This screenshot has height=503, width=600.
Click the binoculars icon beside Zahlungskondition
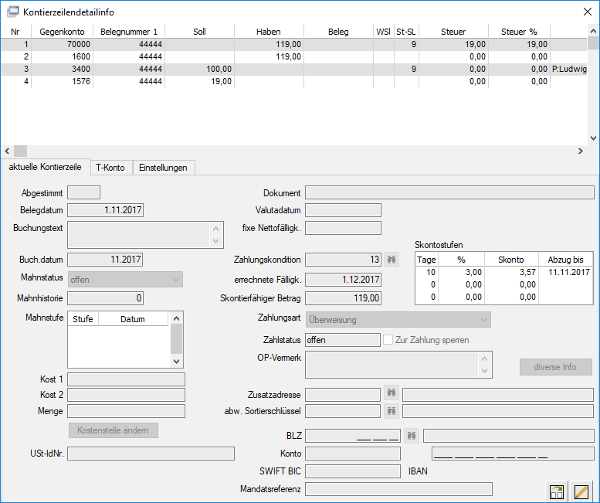[391, 260]
